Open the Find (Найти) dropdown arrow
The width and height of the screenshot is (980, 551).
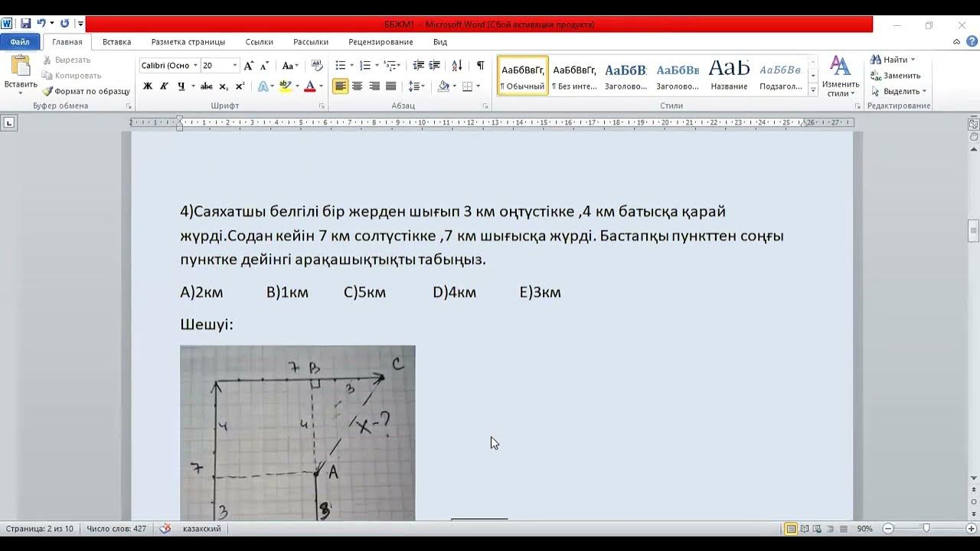(913, 60)
